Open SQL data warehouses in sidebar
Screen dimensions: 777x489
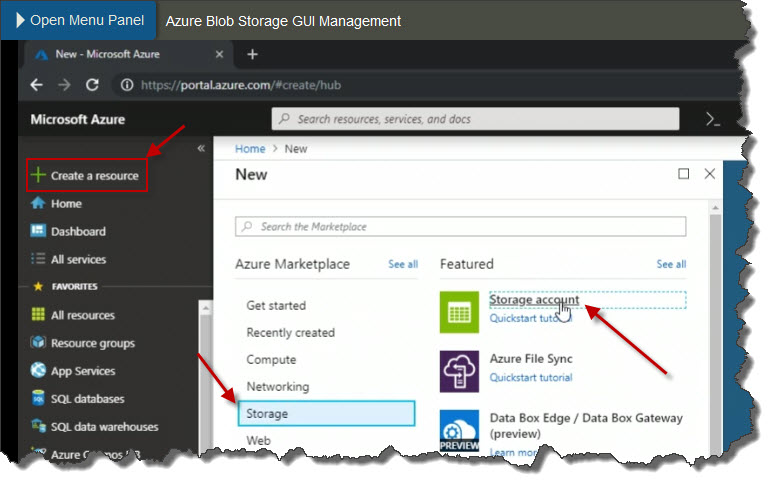104,427
